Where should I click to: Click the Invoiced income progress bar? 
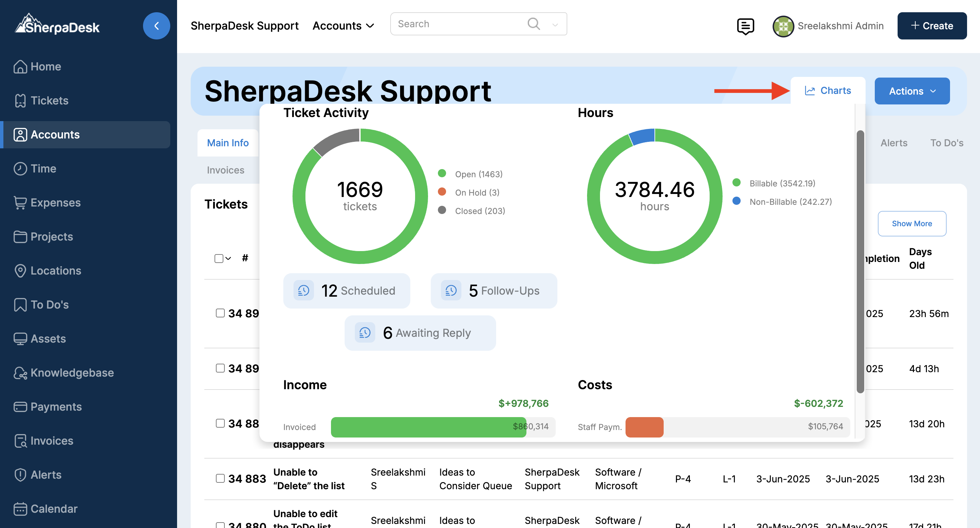(428, 427)
